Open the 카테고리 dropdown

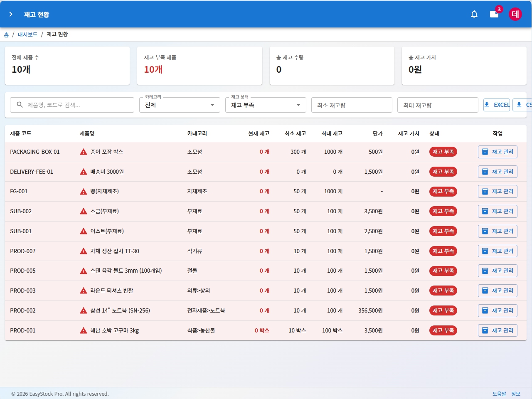(x=180, y=105)
